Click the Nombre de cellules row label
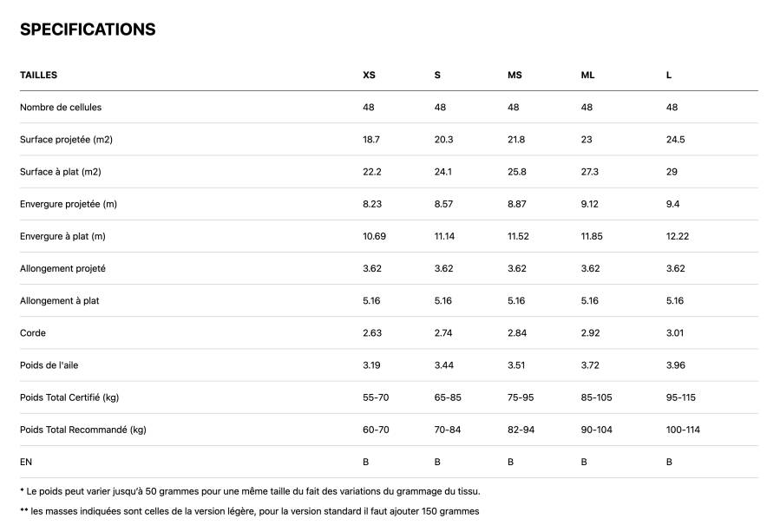Screen dimensions: 780x532 coord(61,108)
